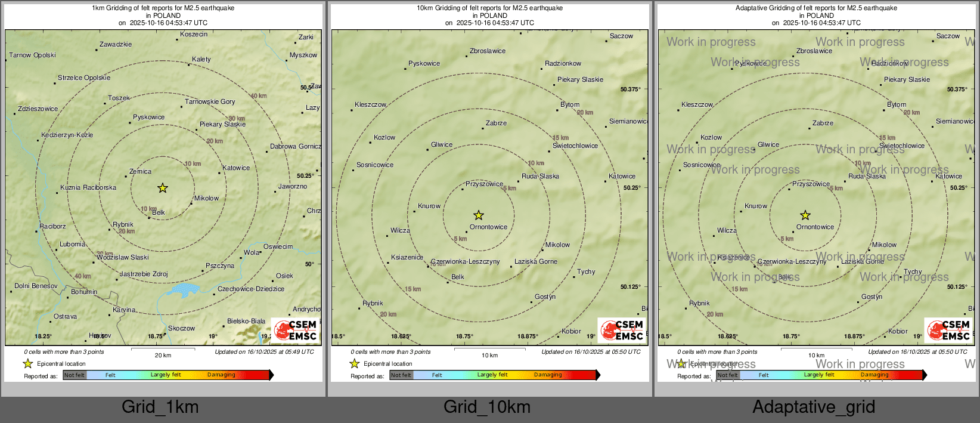
Task: Click the CSEM EMSC logo on the Adaptative_grid map
Action: pos(949,330)
